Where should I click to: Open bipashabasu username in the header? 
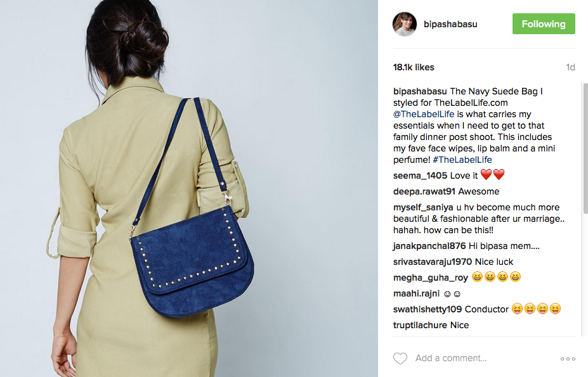450,24
